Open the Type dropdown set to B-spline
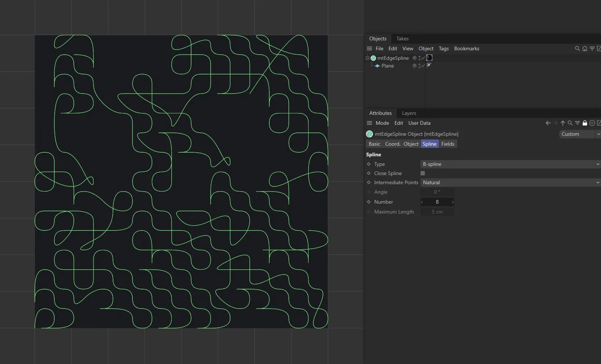The width and height of the screenshot is (601, 364). [510, 164]
